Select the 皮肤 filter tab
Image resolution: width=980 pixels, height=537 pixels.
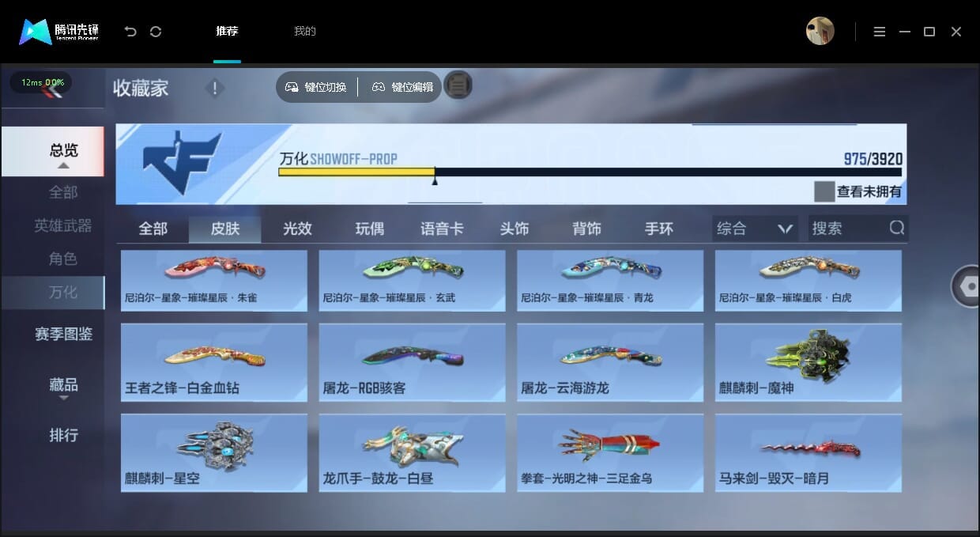pyautogui.click(x=225, y=229)
